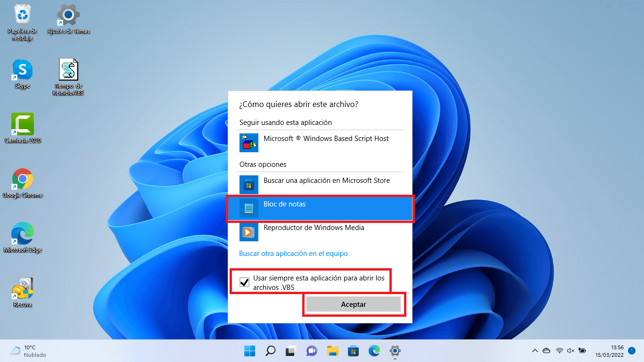Open the notification badge with 1
This screenshot has width=644, height=362.
632,351
